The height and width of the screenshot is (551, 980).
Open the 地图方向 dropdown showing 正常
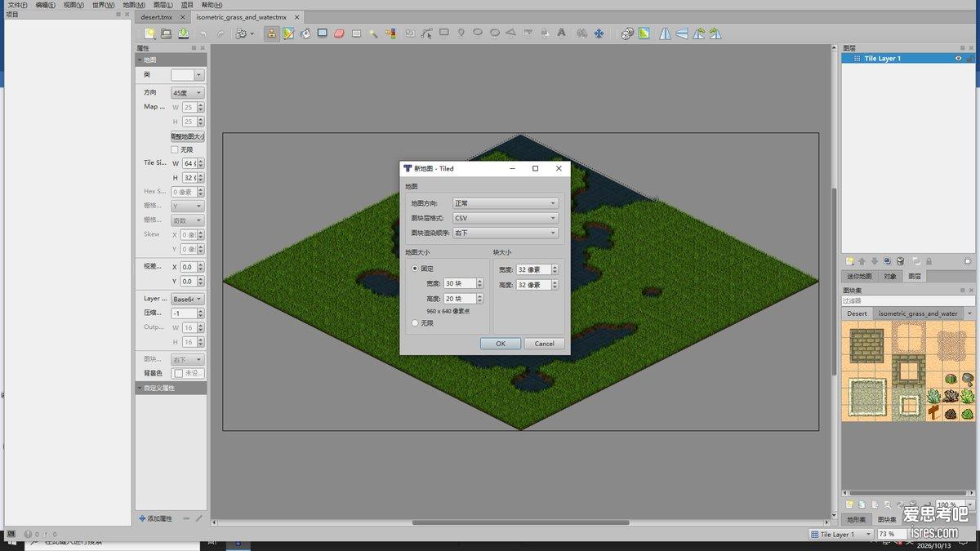(x=506, y=203)
